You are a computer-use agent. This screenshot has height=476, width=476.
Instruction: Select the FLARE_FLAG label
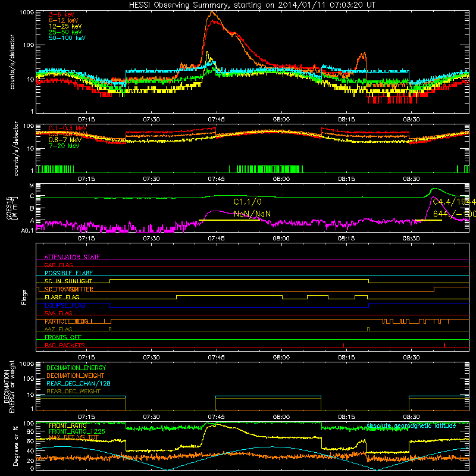[62, 297]
